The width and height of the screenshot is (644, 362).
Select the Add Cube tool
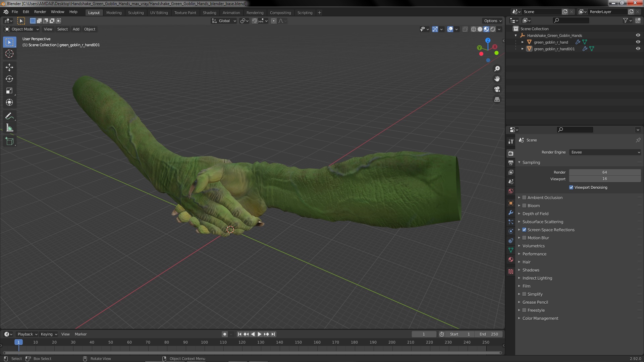click(9, 141)
